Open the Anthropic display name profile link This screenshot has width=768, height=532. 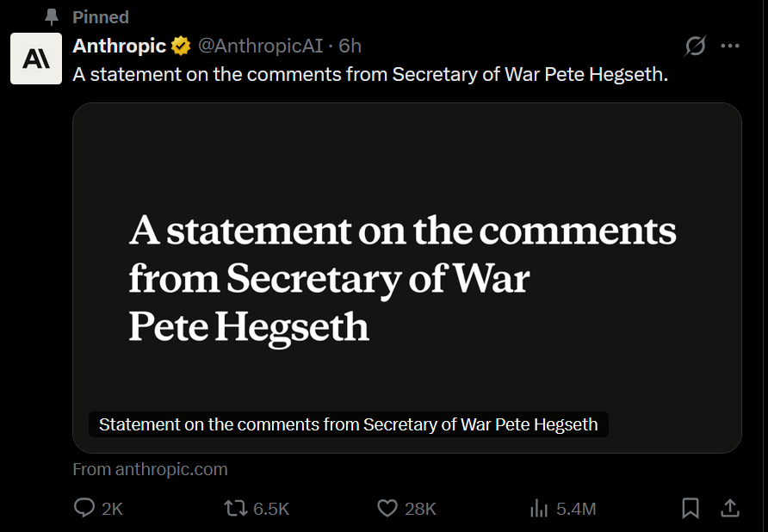[119, 46]
